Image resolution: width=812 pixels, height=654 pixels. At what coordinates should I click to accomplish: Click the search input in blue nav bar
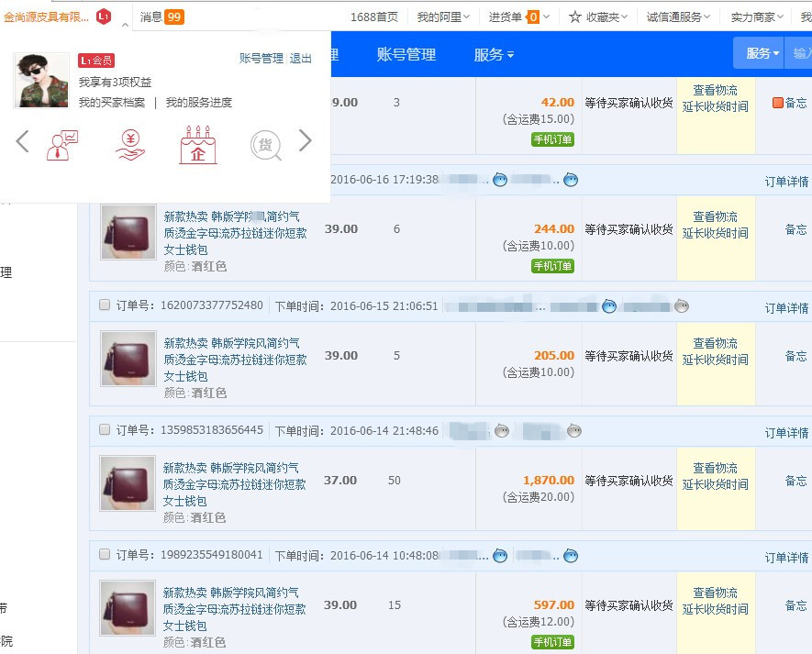click(x=799, y=53)
